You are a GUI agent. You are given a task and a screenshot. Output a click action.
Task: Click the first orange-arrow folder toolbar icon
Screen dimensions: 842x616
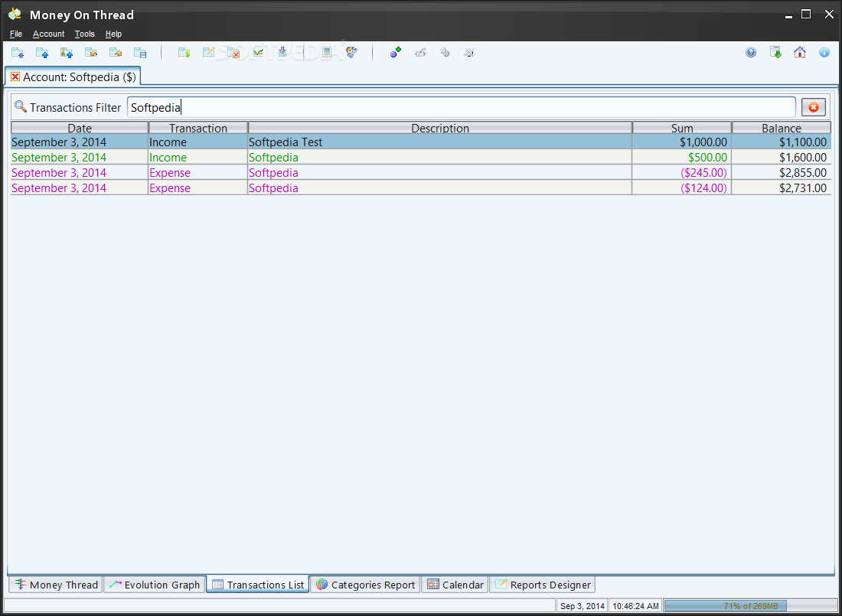(x=91, y=53)
